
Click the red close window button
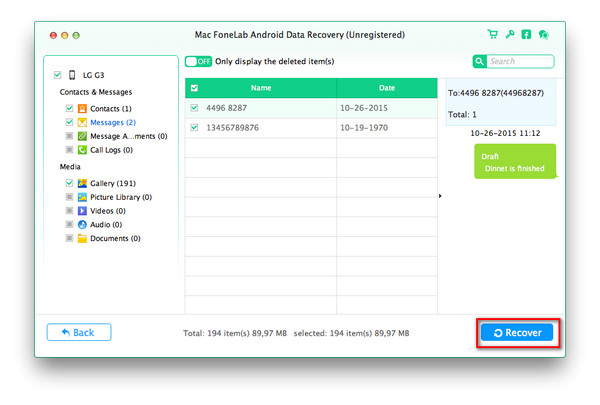click(x=53, y=36)
